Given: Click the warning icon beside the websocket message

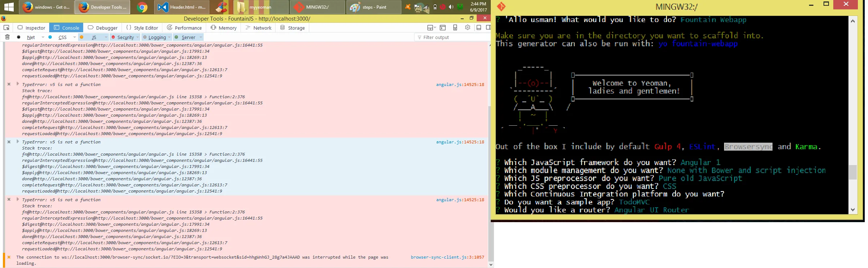Looking at the screenshot, I should click(x=9, y=257).
